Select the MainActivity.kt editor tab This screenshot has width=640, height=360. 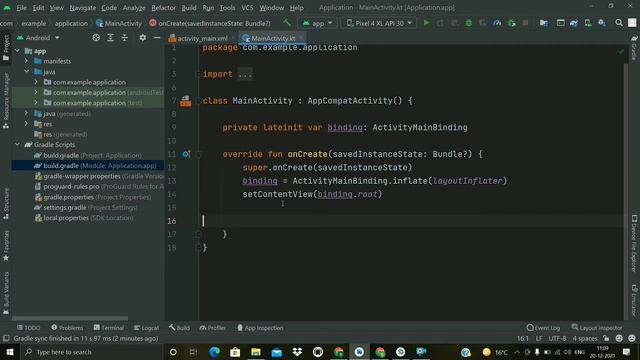coord(273,38)
